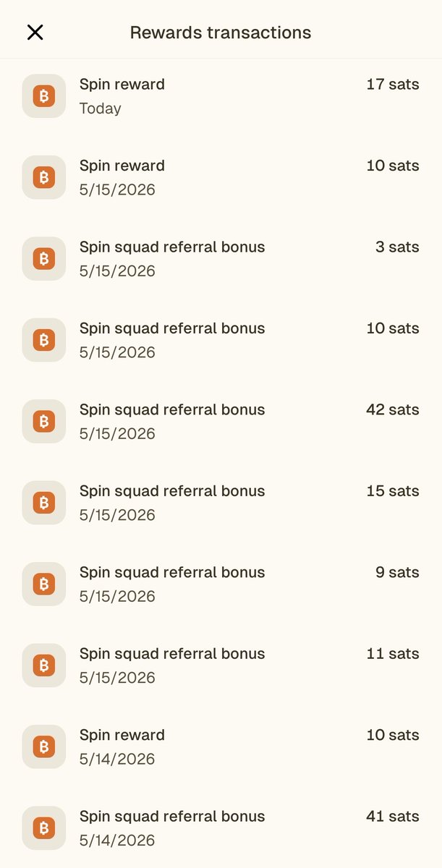Tap Bitcoin icon beside the 42 sats bonus

click(44, 422)
